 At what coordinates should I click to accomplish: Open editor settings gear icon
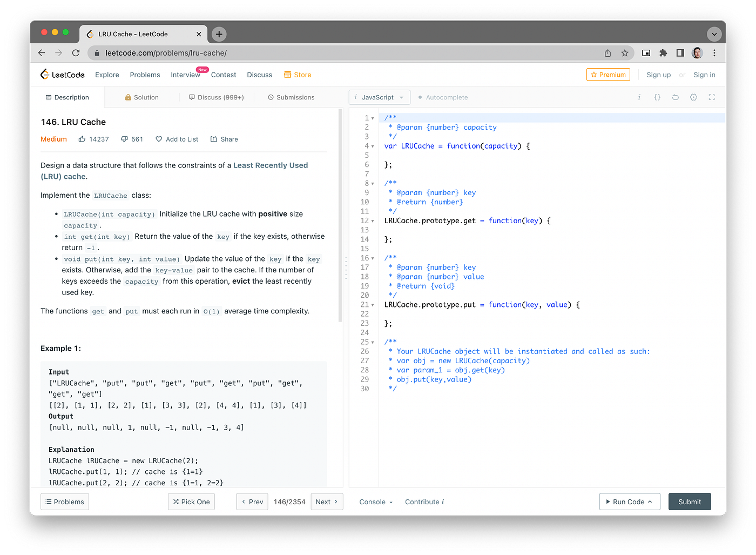(x=694, y=97)
